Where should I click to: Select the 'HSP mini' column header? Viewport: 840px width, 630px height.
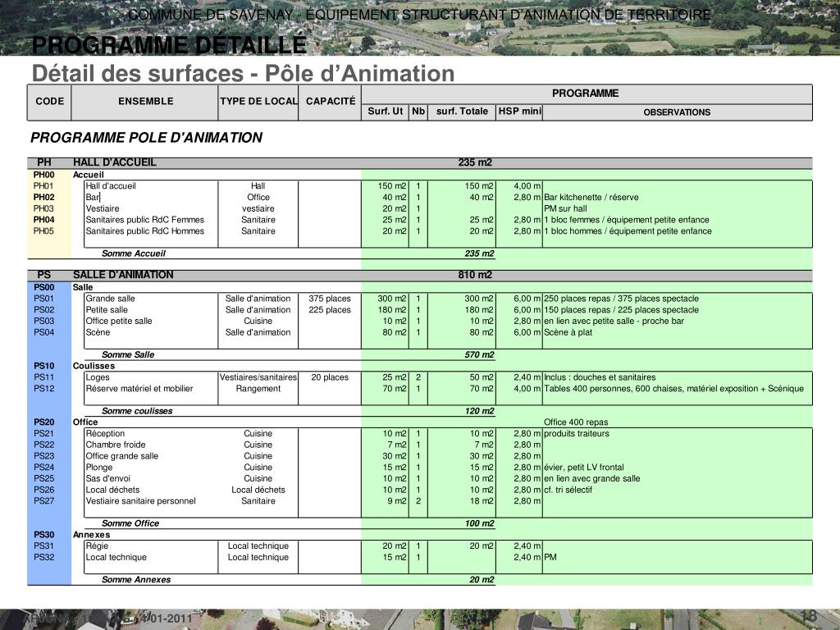point(519,112)
